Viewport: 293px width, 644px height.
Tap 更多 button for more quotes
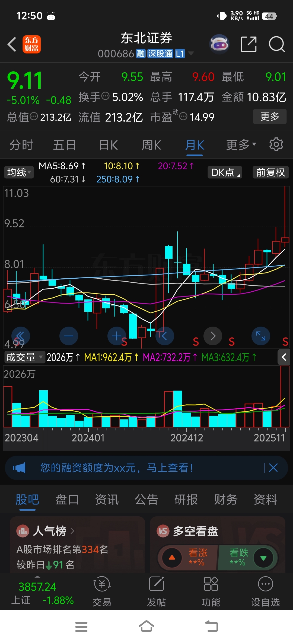(x=270, y=117)
